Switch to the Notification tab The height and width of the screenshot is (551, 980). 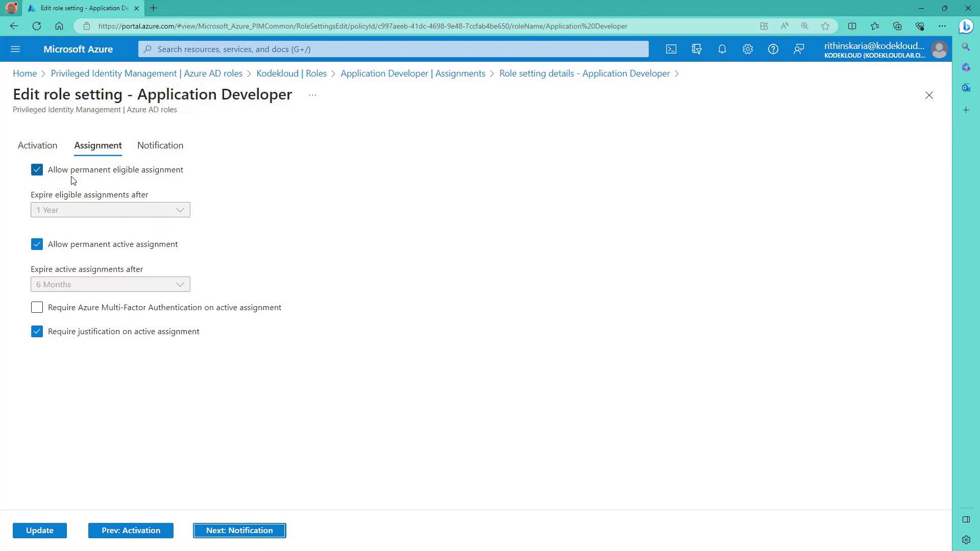[160, 145]
